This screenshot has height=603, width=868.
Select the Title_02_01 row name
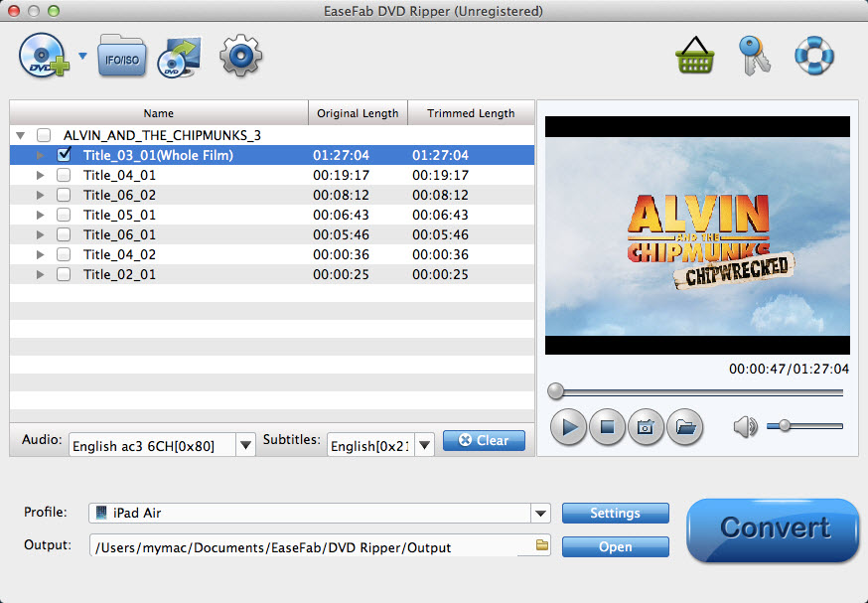119,274
